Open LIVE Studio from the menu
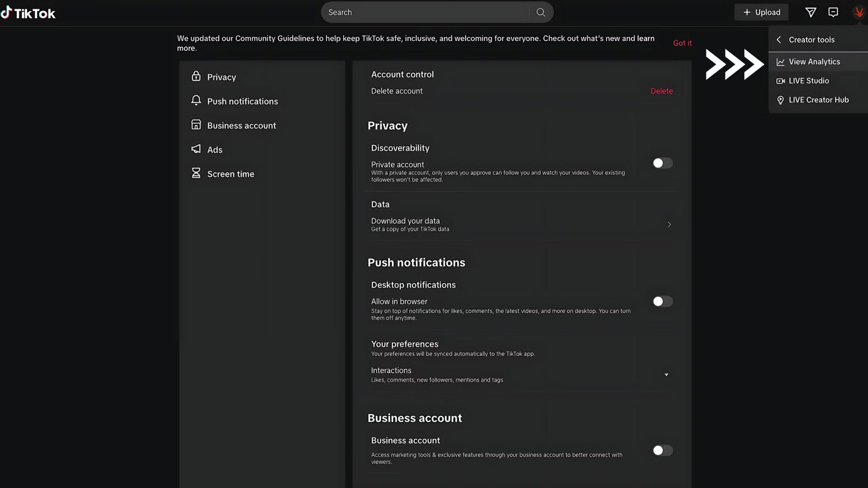The image size is (868, 488). [808, 81]
